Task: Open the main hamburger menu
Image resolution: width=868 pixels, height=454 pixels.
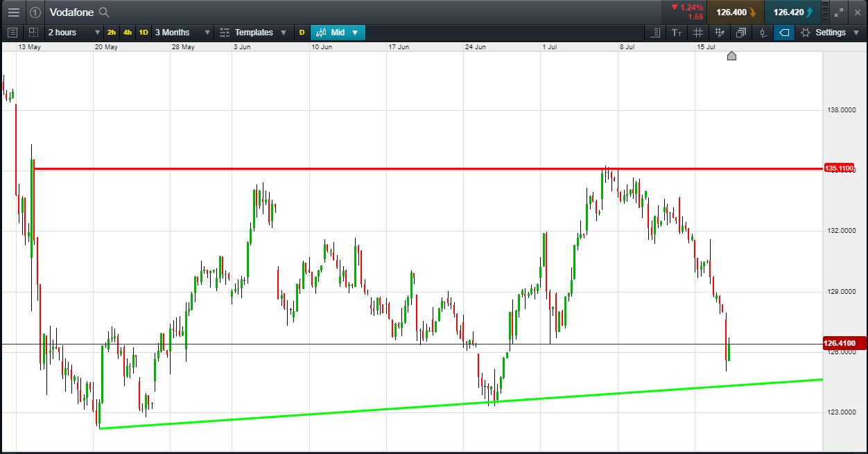Action: click(14, 12)
